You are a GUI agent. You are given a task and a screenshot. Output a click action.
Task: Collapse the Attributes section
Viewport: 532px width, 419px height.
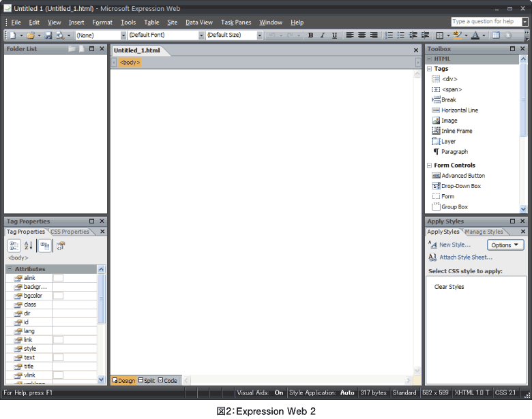click(10, 269)
